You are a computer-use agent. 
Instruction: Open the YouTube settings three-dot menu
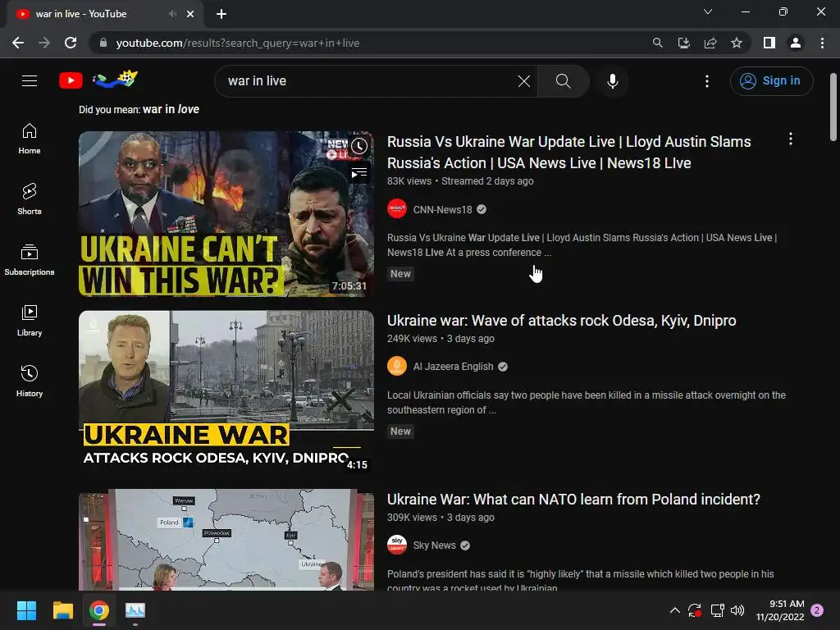(x=707, y=81)
